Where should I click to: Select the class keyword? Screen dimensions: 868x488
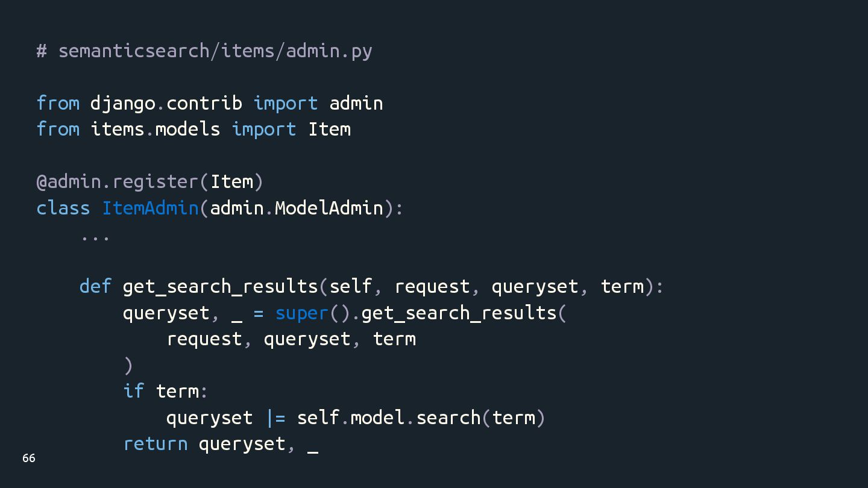coord(63,208)
